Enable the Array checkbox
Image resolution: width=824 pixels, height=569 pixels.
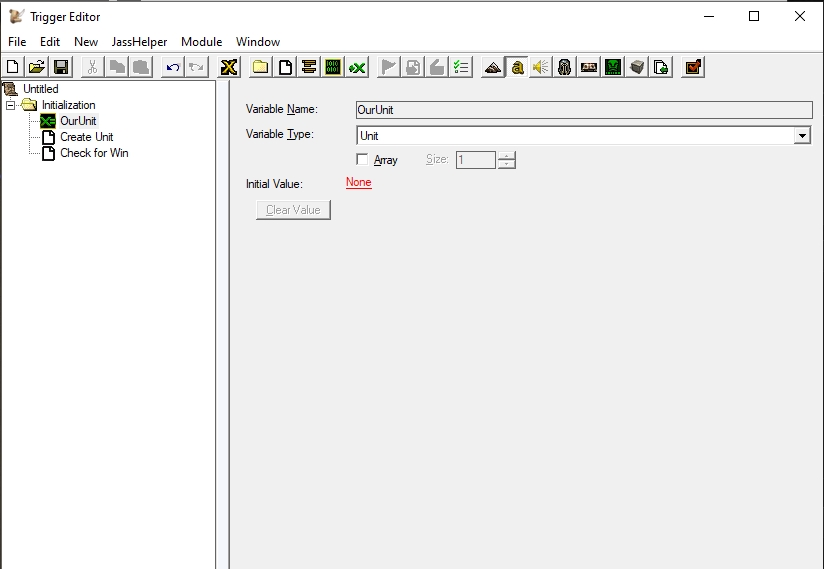tap(362, 159)
